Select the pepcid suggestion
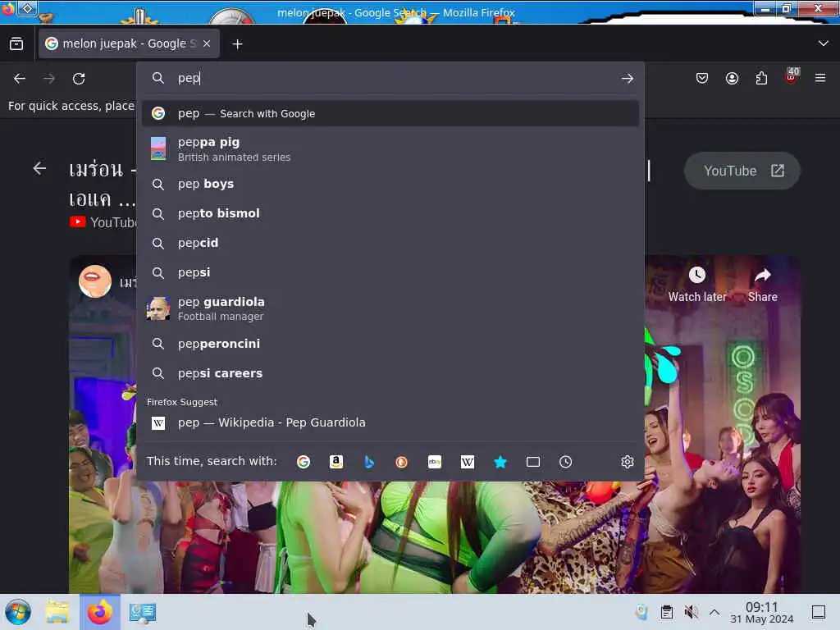840x630 pixels. (x=390, y=243)
